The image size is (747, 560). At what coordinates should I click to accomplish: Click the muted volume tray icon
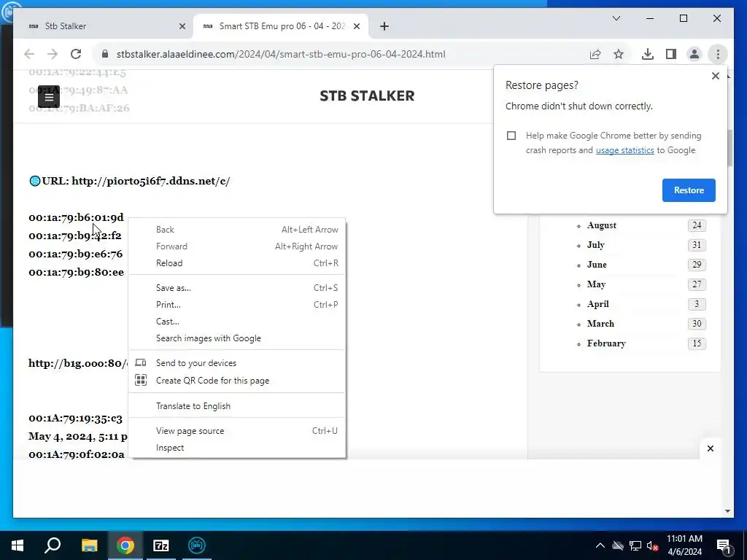pyautogui.click(x=652, y=545)
